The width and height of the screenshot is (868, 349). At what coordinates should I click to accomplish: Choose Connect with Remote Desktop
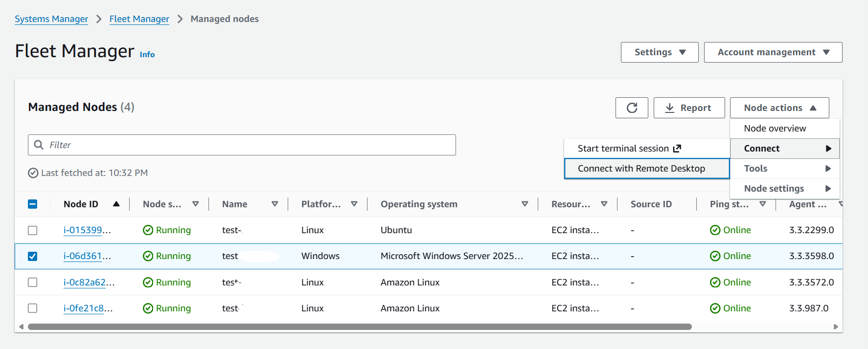647,169
